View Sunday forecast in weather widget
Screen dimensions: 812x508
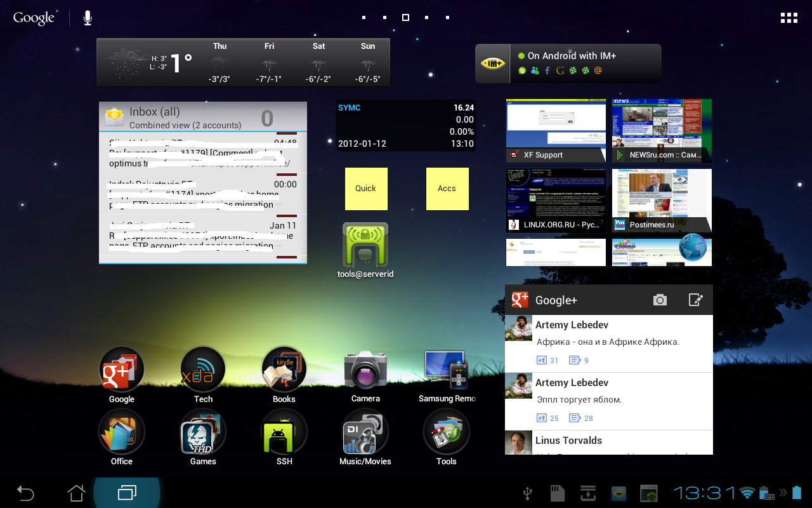[368, 62]
